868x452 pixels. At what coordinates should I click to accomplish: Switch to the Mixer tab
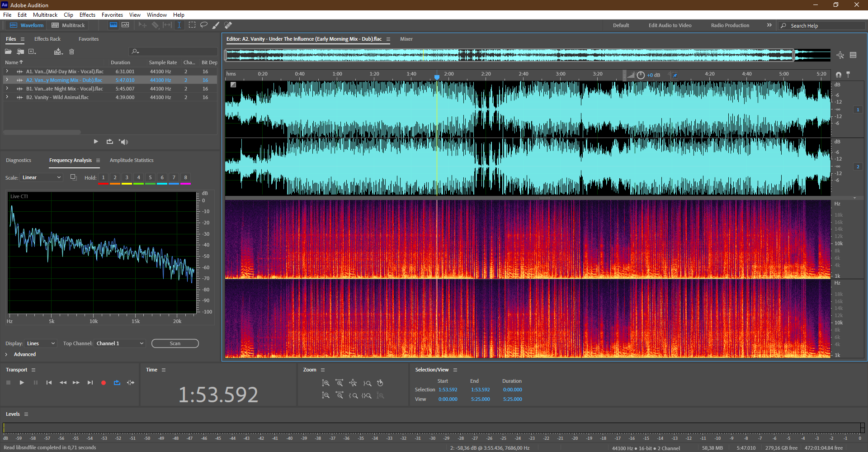tap(406, 39)
